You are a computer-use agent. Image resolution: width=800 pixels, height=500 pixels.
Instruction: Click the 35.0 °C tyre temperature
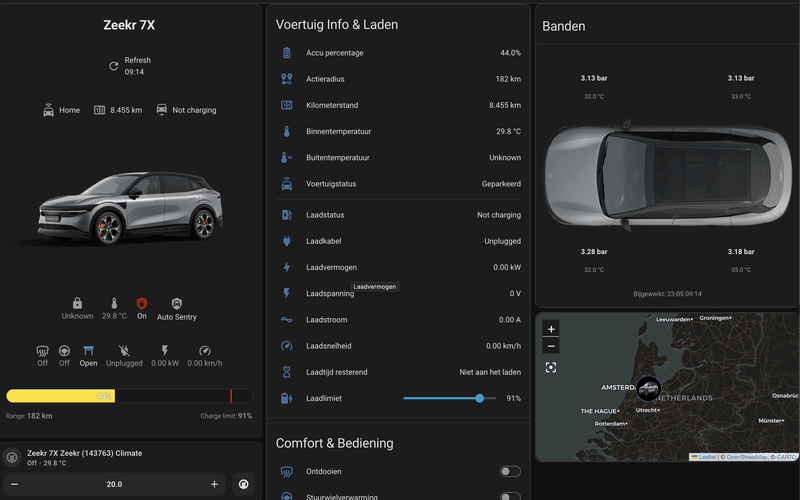(741, 270)
